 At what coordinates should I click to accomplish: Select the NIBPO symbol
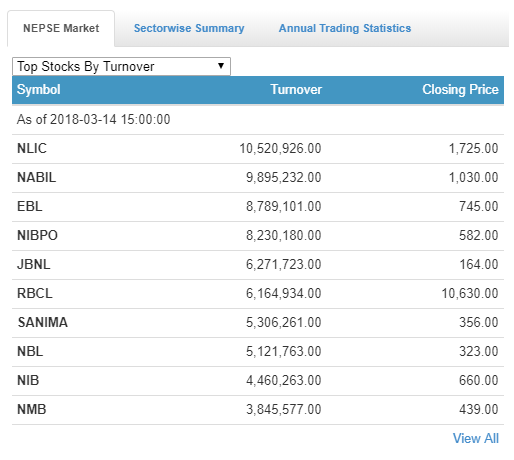pyautogui.click(x=37, y=235)
